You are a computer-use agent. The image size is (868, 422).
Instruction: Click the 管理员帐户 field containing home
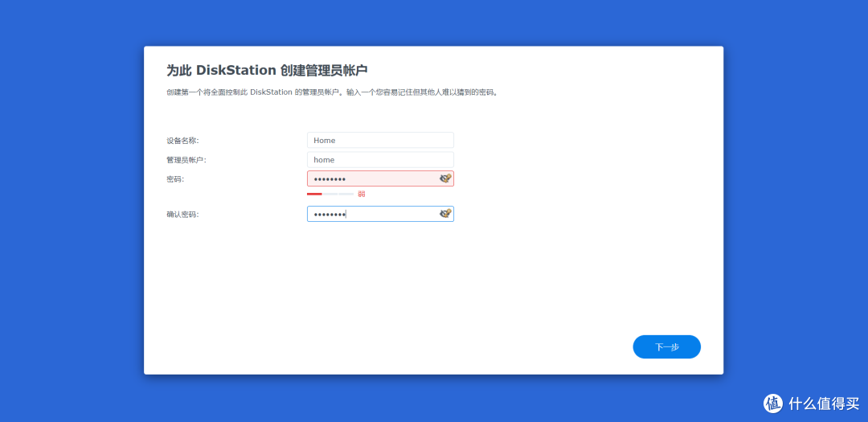[380, 159]
